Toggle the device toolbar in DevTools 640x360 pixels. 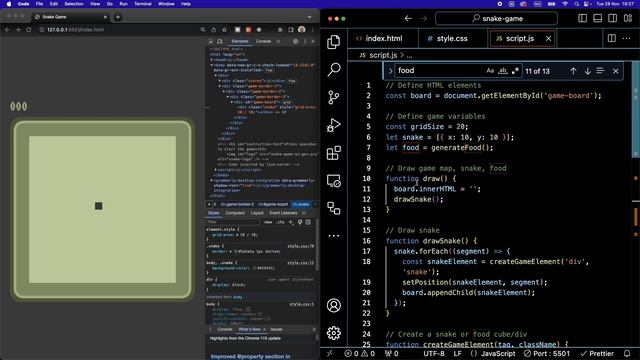point(220,42)
